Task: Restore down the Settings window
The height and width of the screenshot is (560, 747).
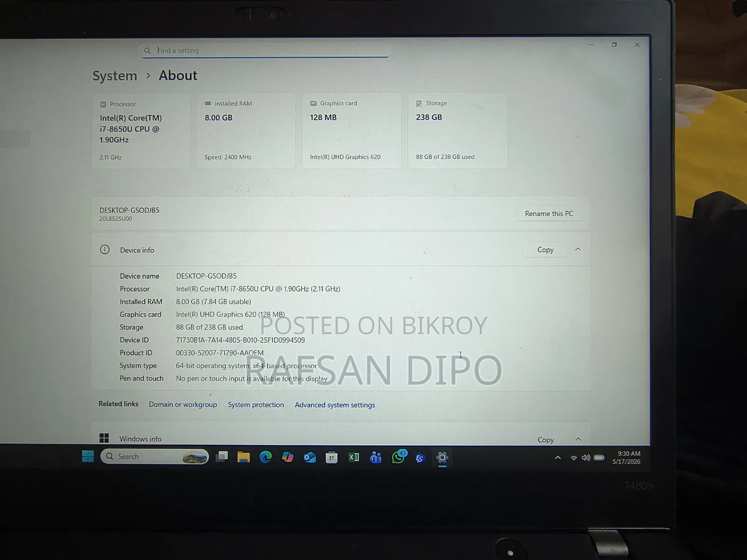Action: pos(614,45)
